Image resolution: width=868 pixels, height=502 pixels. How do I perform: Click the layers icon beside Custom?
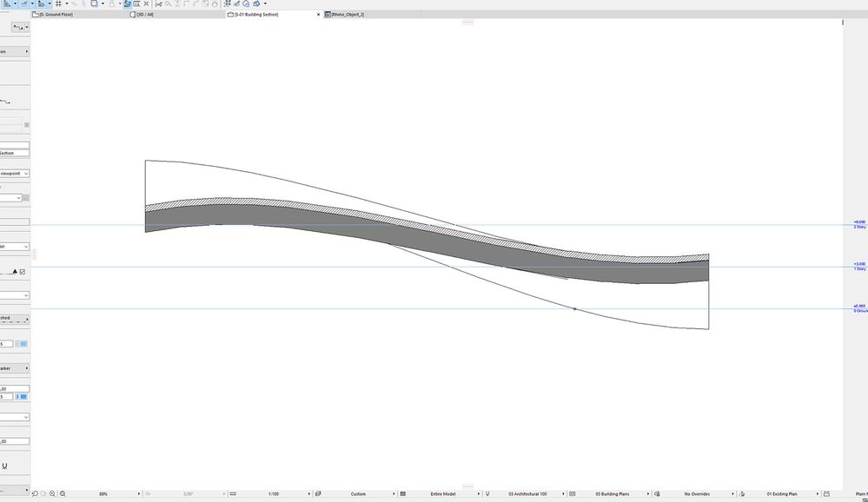tap(318, 493)
